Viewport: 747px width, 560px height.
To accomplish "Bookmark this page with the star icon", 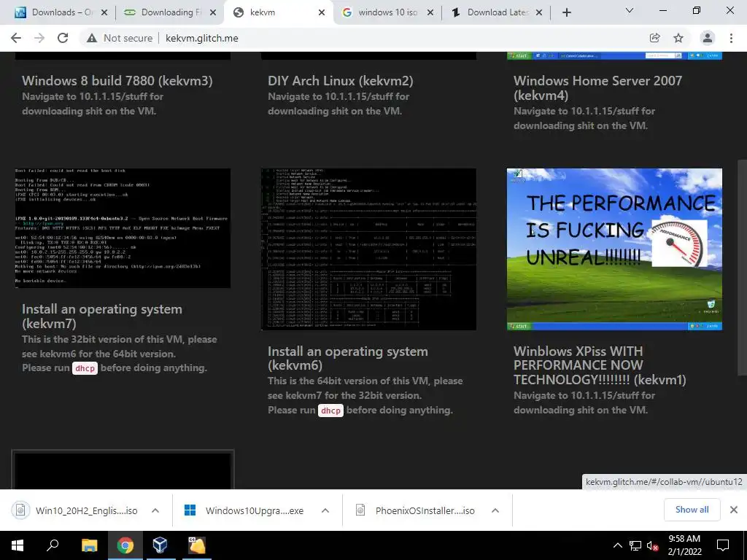I will coord(678,38).
